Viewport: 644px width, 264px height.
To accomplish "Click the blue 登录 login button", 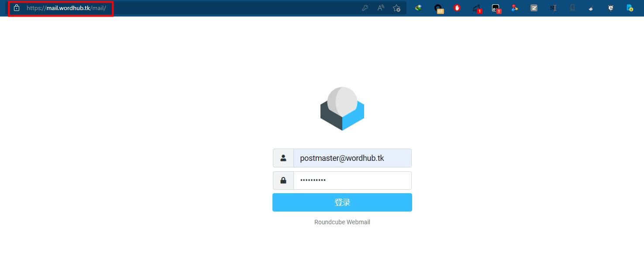I will tap(342, 202).
